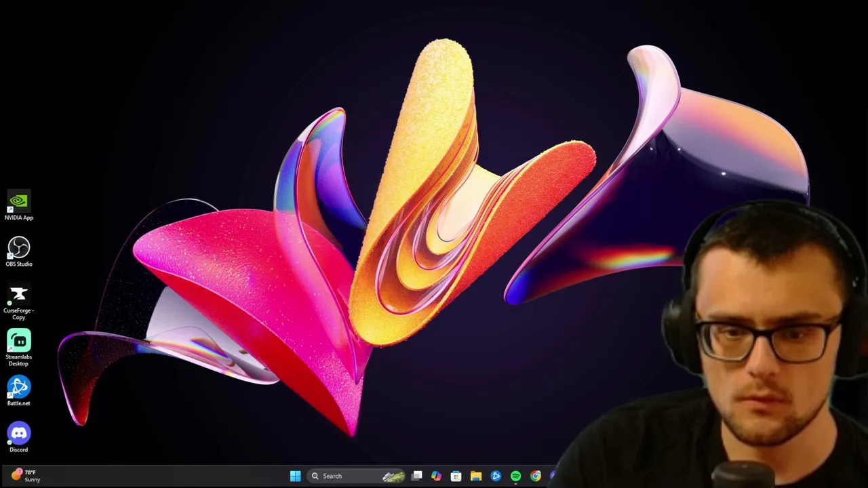The height and width of the screenshot is (488, 868).
Task: Launch Copilot from the taskbar
Action: tap(436, 476)
